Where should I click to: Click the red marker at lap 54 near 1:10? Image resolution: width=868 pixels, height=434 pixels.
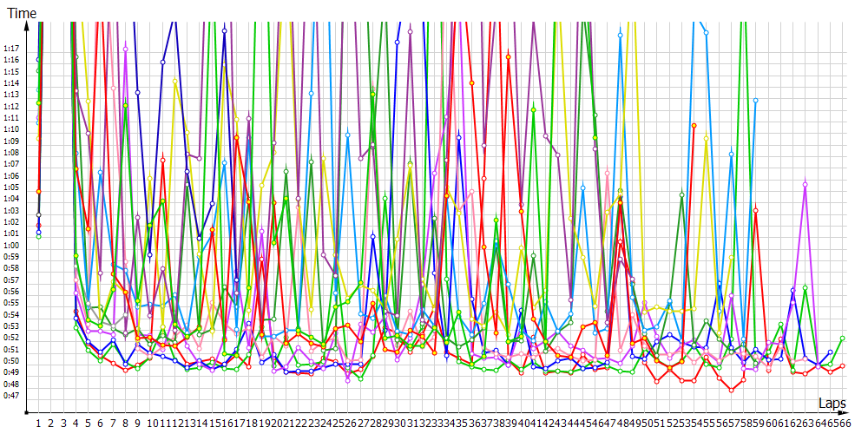pos(694,125)
